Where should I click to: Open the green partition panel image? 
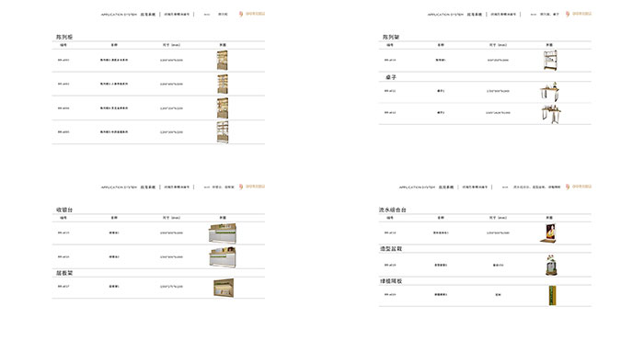point(552,296)
